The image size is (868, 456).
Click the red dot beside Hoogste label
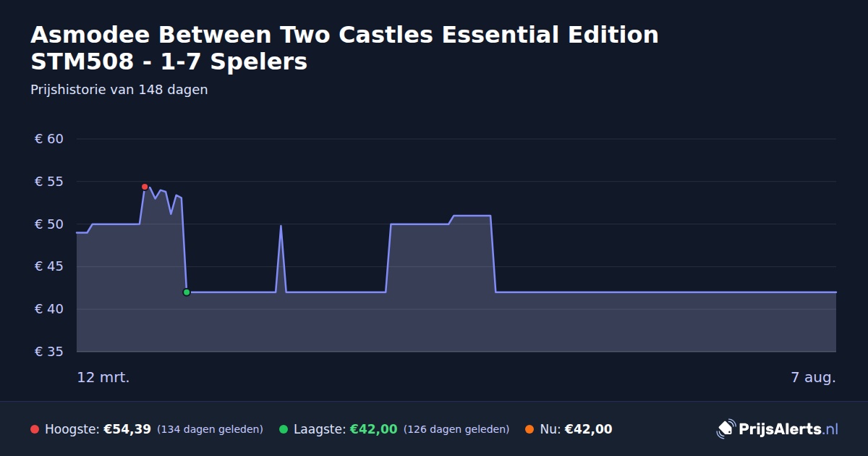(35, 429)
